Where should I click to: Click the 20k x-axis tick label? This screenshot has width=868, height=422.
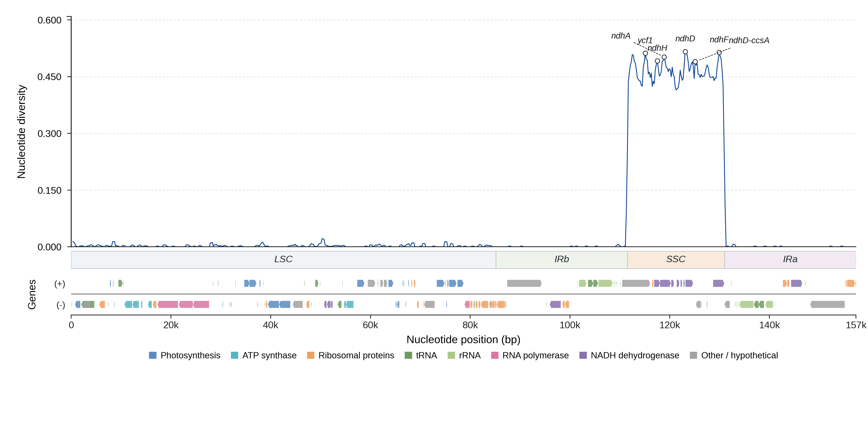171,325
